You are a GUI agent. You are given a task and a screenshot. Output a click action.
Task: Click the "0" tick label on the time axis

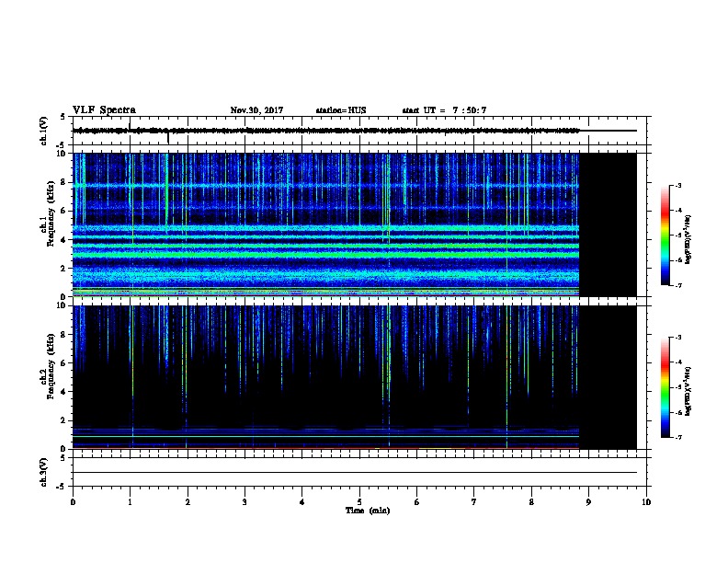(73, 502)
